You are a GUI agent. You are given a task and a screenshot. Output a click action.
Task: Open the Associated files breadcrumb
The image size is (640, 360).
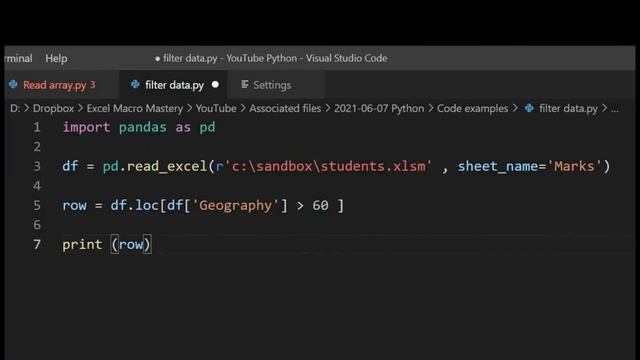(285, 109)
